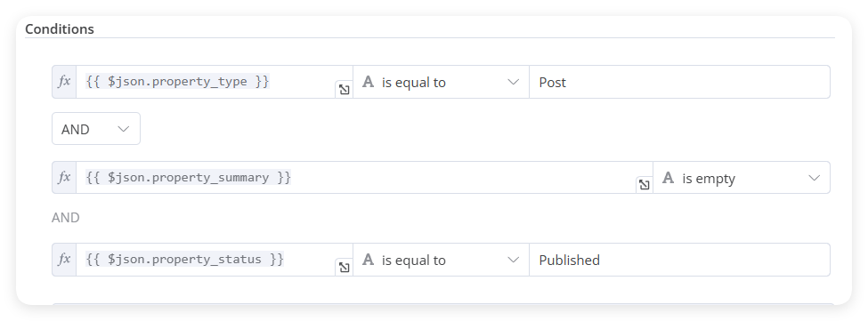Click the value field containing 'Published'
This screenshot has height=321, width=868.
point(679,260)
